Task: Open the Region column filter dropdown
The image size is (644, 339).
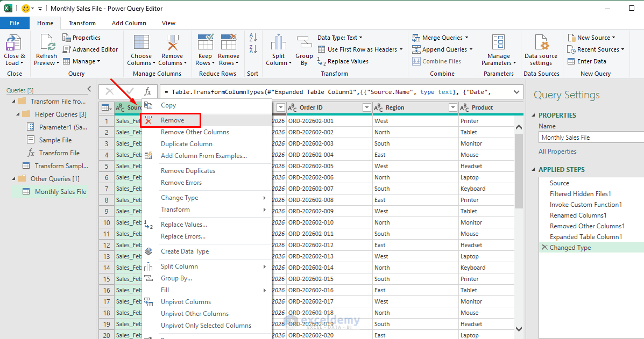Action: tap(452, 107)
